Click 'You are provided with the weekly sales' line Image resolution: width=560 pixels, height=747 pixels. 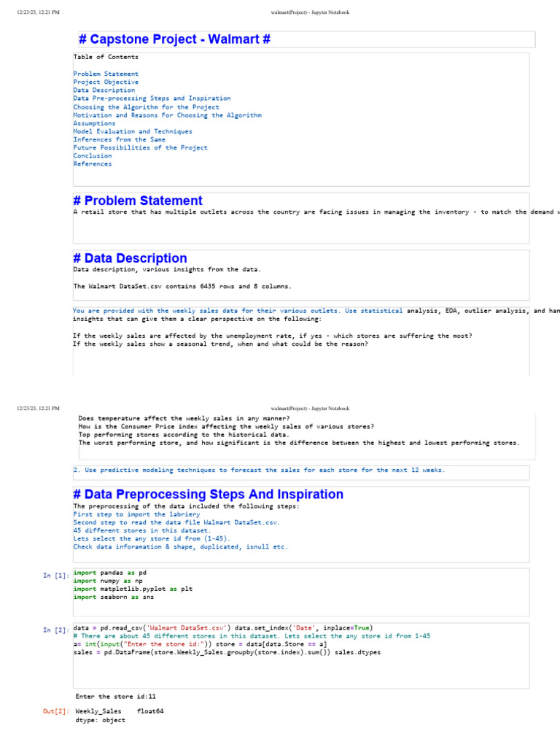coord(316,311)
